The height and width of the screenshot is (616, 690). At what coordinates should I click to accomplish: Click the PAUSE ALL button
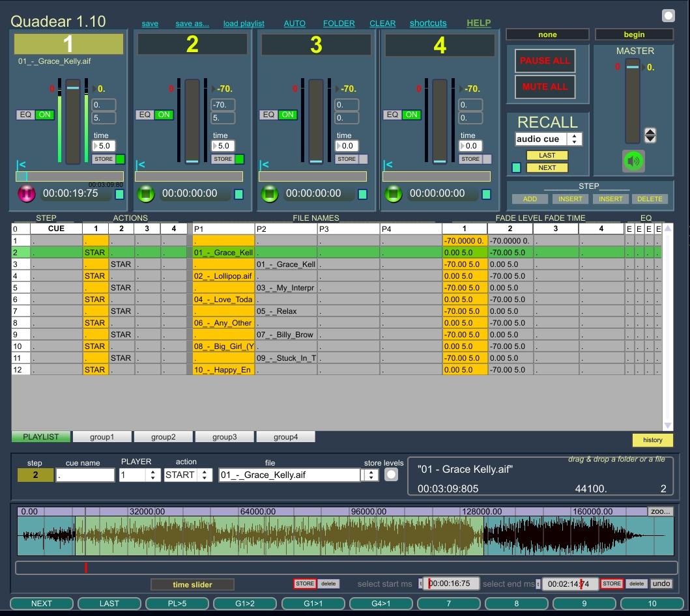coord(545,61)
